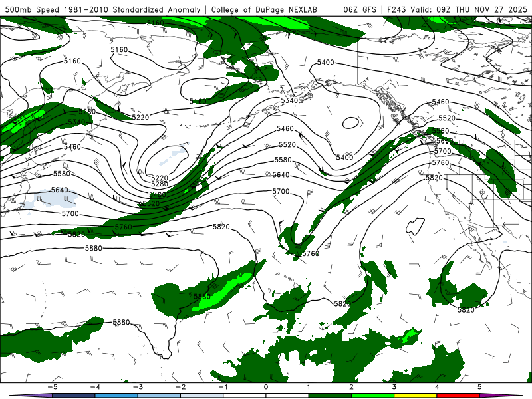Click the positive '2' colorbar tick label
The image size is (532, 399).
click(351, 387)
